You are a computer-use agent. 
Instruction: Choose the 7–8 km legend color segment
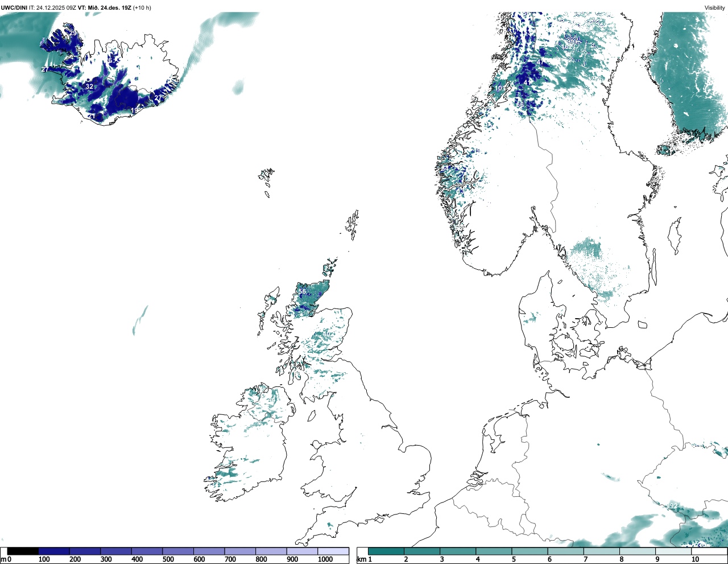(601, 551)
